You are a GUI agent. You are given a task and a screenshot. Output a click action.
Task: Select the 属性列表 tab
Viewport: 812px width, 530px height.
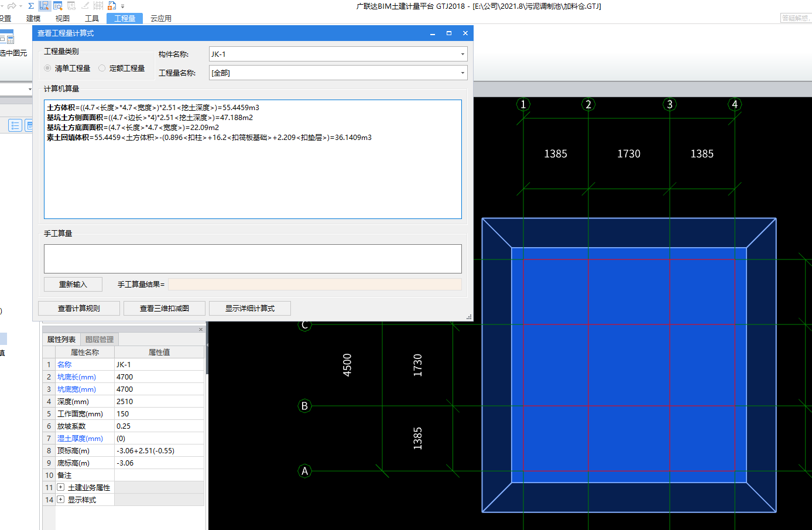[x=61, y=340]
